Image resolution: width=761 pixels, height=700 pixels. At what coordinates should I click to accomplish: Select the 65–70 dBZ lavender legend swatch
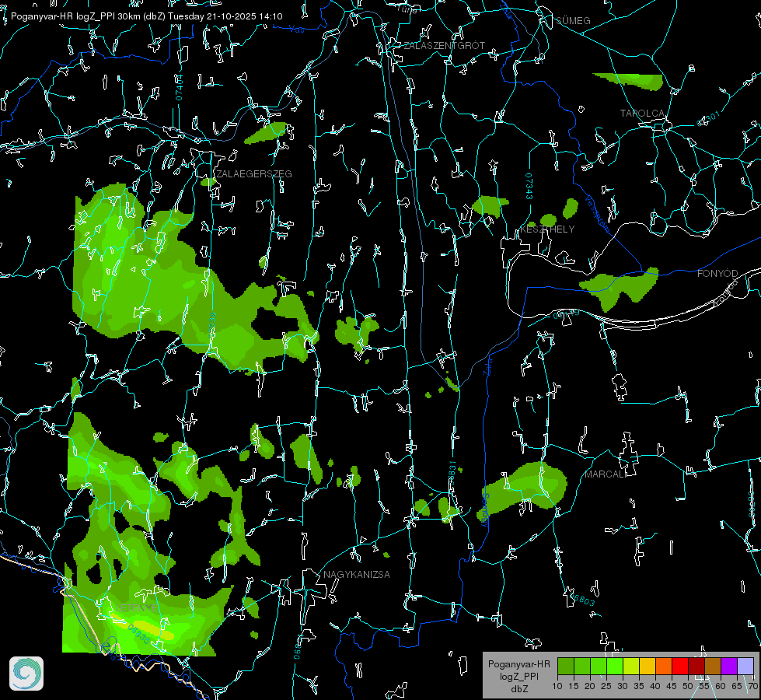point(745,666)
